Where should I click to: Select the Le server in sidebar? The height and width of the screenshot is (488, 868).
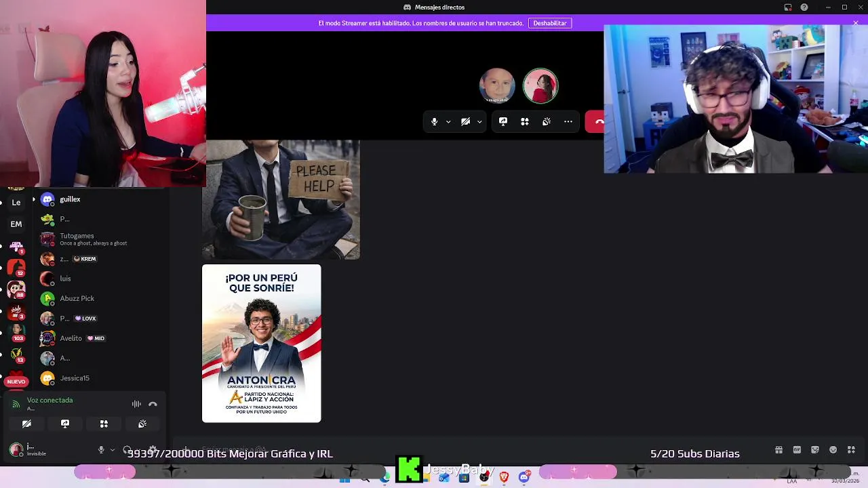16,202
